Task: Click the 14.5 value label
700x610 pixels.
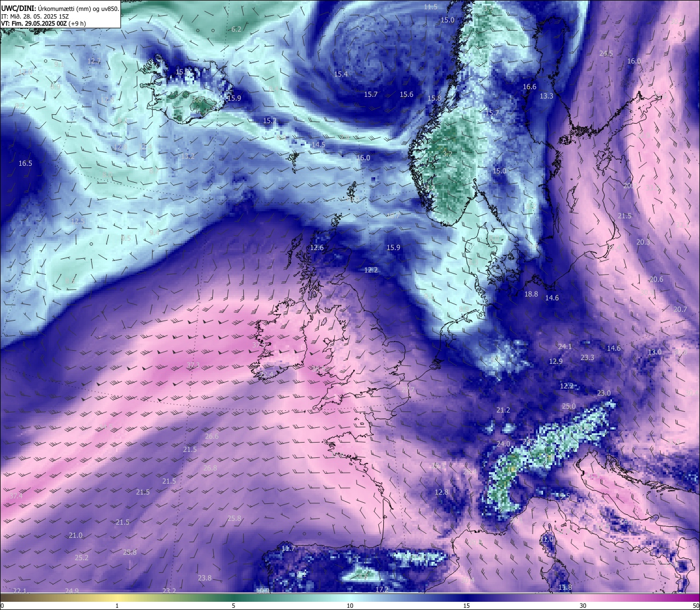Action: point(318,144)
